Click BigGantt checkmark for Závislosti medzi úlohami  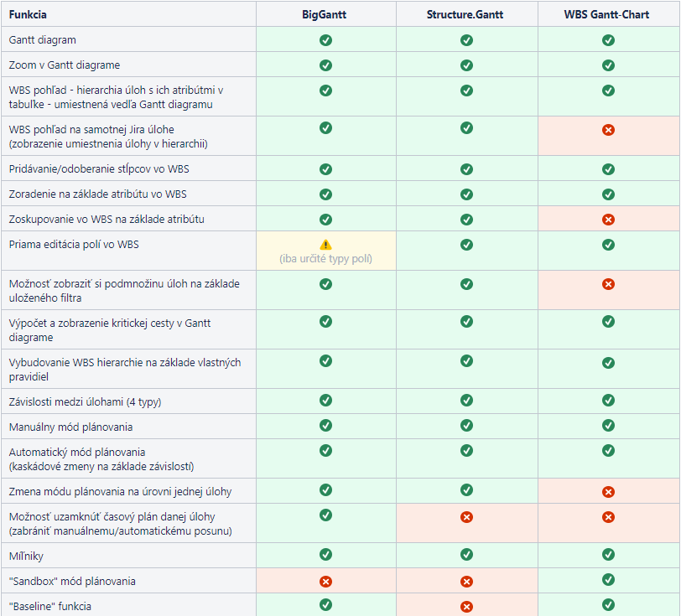coord(325,401)
